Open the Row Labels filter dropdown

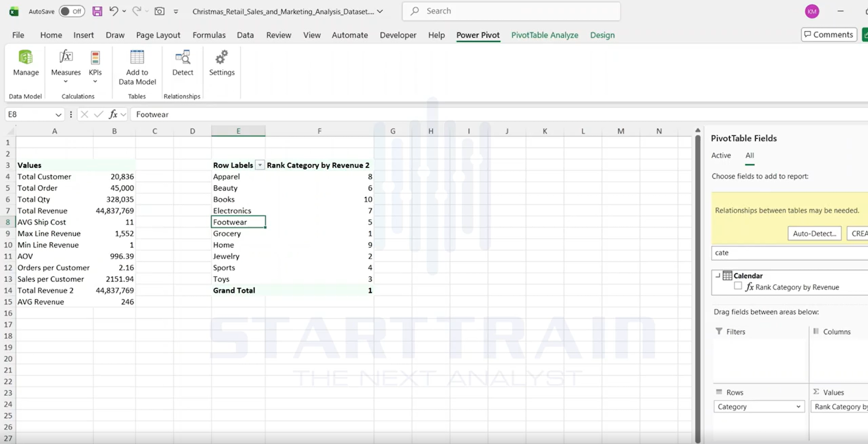(x=260, y=165)
